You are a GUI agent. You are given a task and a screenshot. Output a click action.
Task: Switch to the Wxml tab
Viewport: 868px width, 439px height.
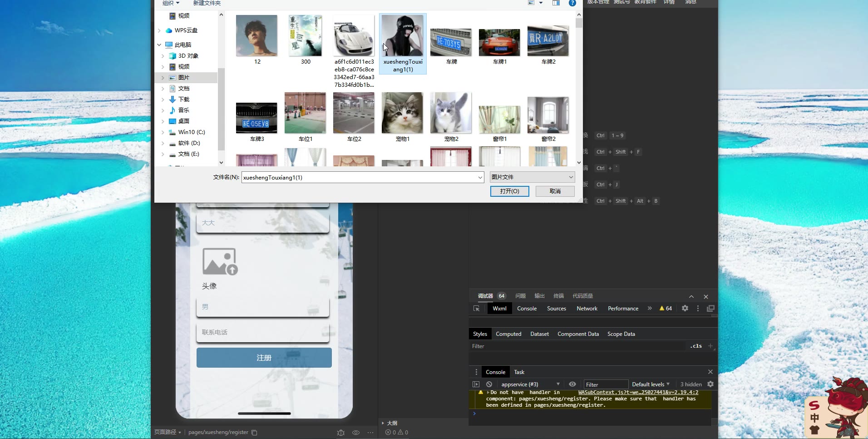pyautogui.click(x=499, y=309)
